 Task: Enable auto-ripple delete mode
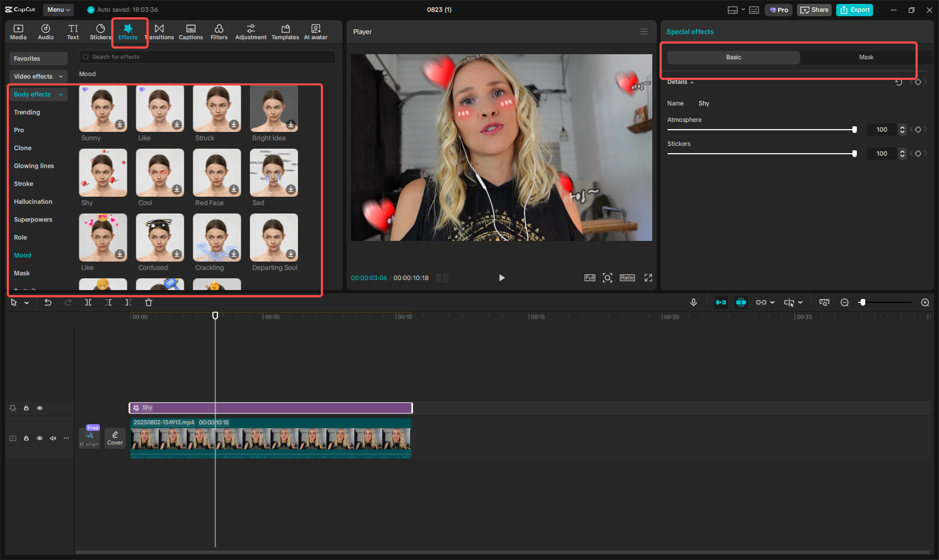coord(721,302)
